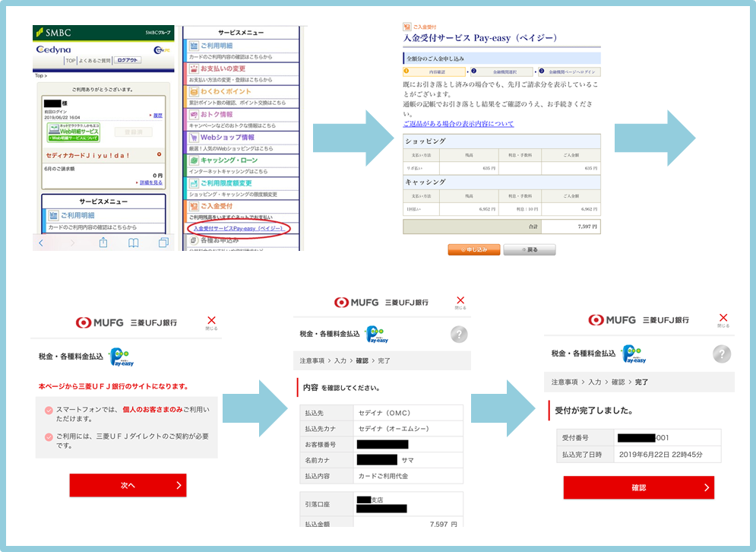Image resolution: width=756 pixels, height=552 pixels.
Task: Select step 2 金融機関選択
Action: [502, 72]
